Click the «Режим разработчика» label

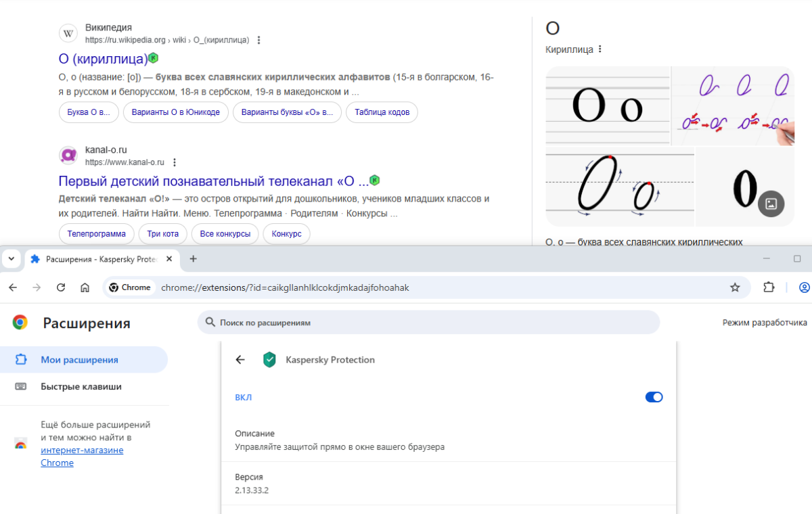765,323
